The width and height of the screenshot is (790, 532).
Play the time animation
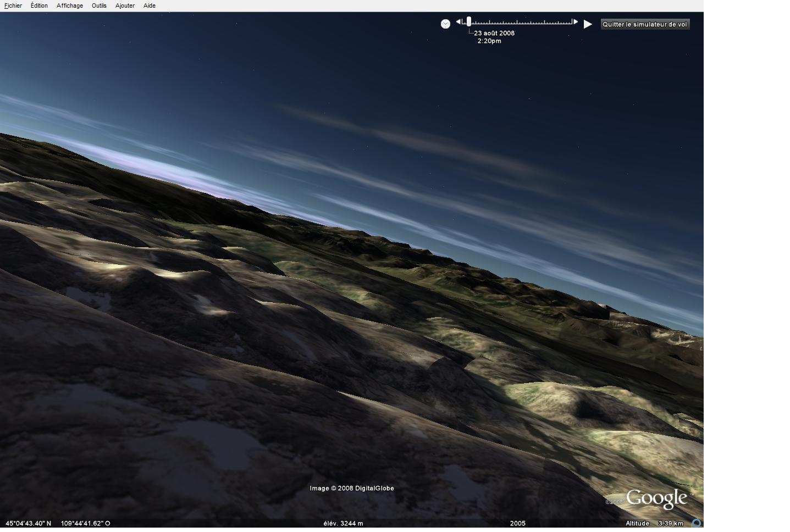coord(588,24)
